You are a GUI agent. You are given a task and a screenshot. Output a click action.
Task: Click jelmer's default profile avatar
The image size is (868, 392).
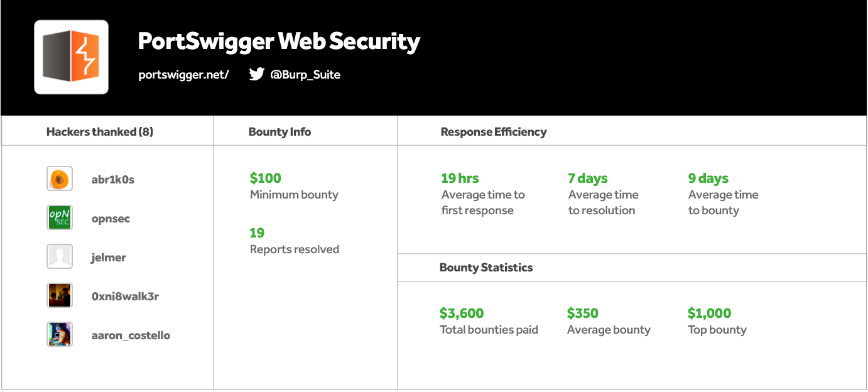60,257
